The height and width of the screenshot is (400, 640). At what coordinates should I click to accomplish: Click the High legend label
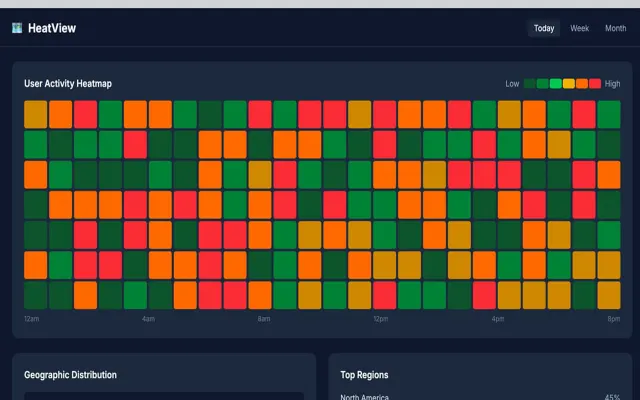pos(612,84)
